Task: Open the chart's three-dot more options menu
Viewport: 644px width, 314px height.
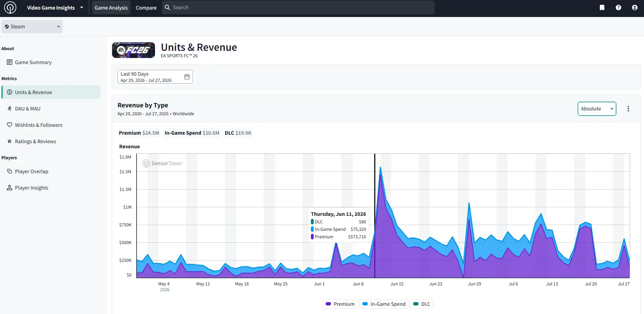Action: (628, 109)
